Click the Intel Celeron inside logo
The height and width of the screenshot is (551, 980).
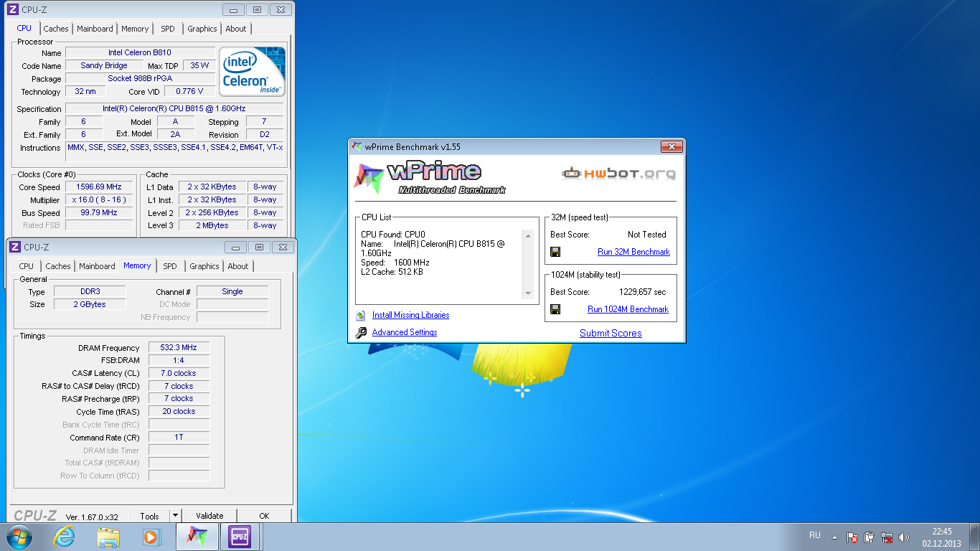(x=252, y=72)
